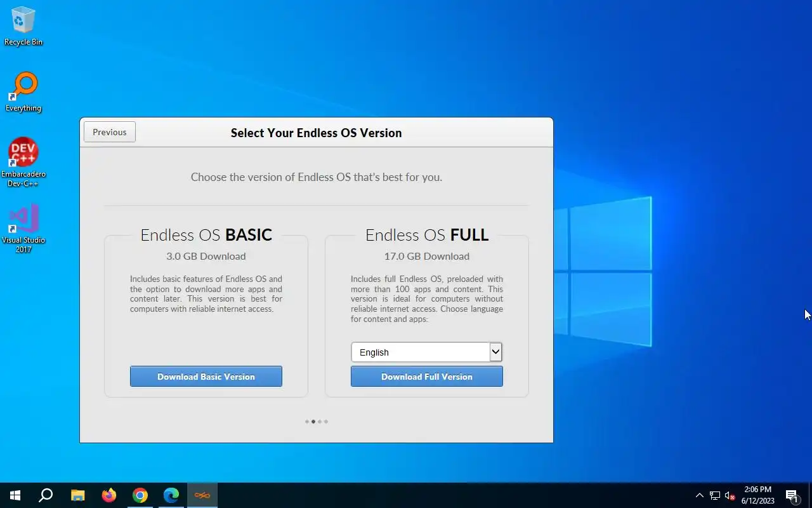The height and width of the screenshot is (508, 812).
Task: Click the Full description beginning 'Includes full Endless OS'
Action: tap(427, 299)
